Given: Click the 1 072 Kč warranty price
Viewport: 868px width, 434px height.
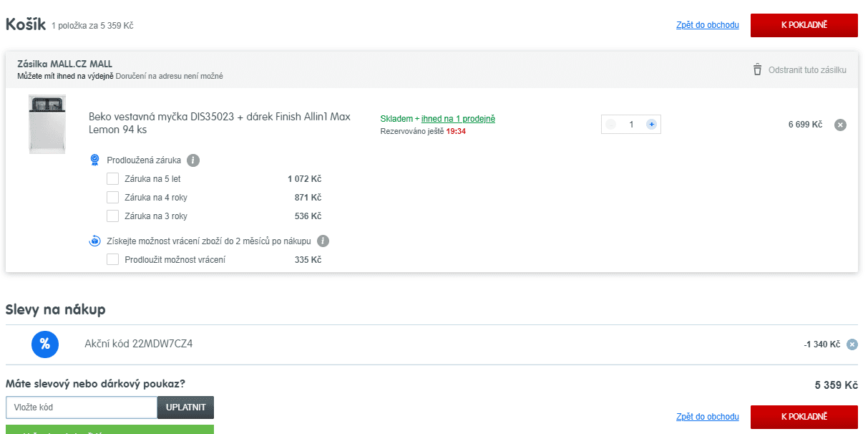Looking at the screenshot, I should click(x=305, y=179).
